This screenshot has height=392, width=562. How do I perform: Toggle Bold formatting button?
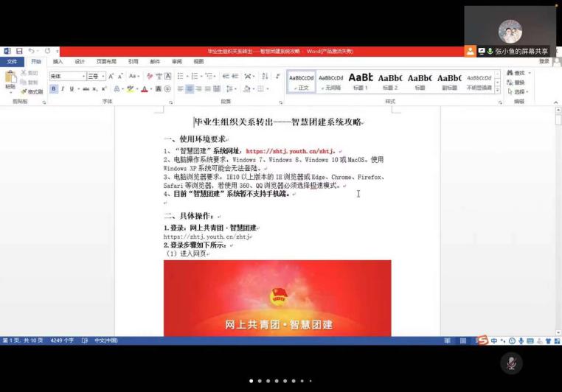[x=54, y=89]
